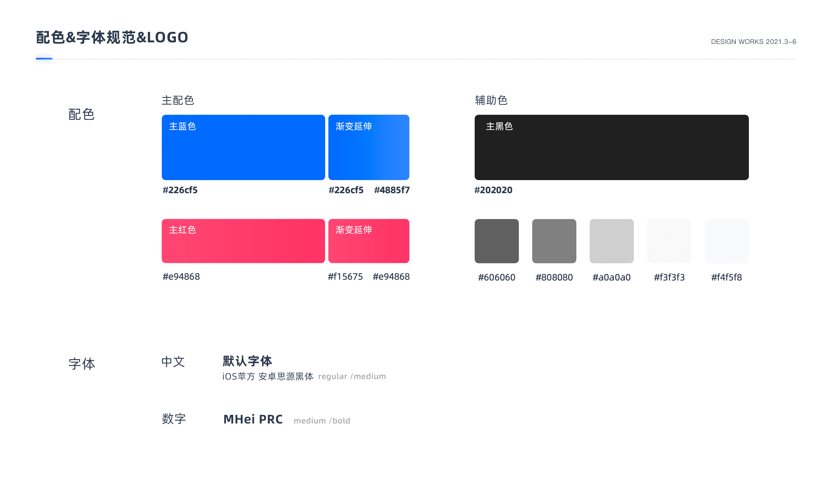Image resolution: width=832 pixels, height=504 pixels.
Task: Click the #f15675 hex code
Action: click(346, 277)
